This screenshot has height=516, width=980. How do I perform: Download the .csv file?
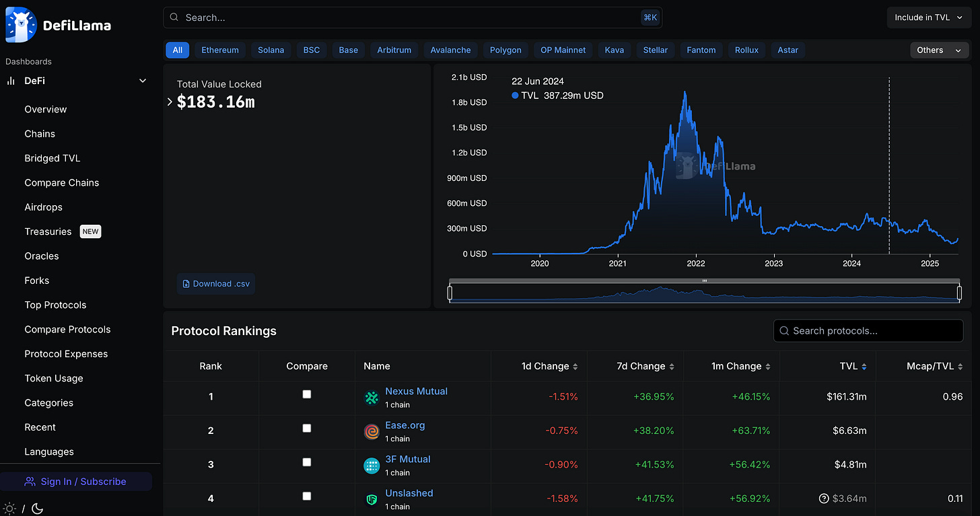(216, 284)
